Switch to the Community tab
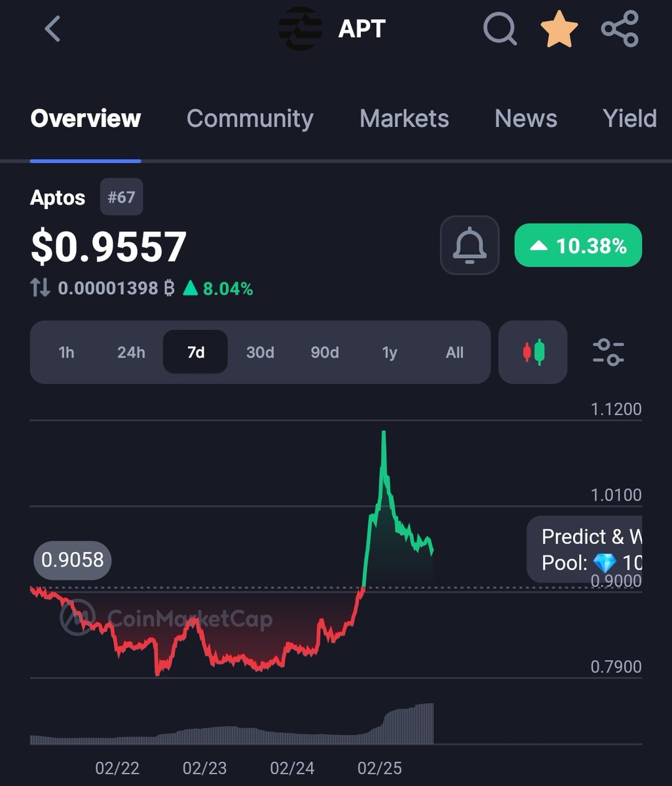This screenshot has width=672, height=786. [250, 119]
